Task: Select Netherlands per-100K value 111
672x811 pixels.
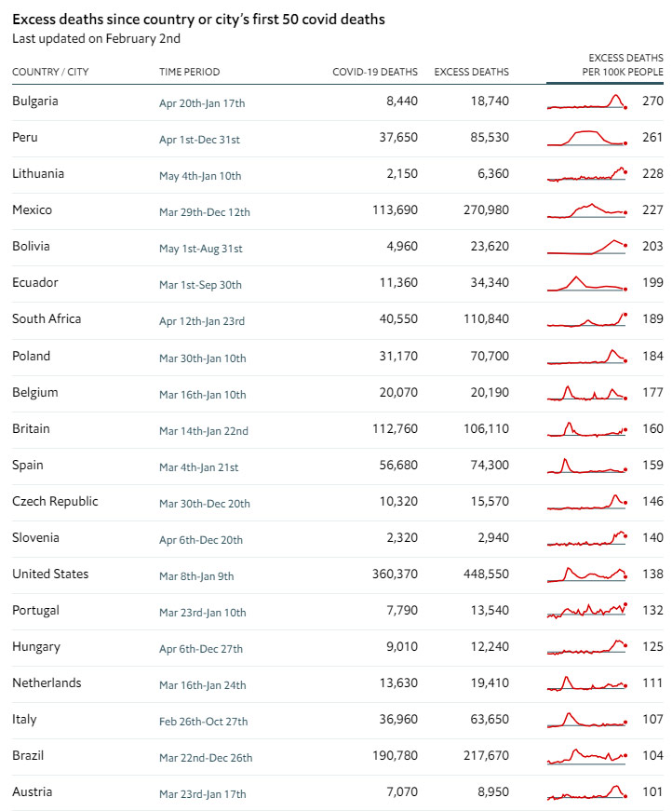Action: click(652, 683)
